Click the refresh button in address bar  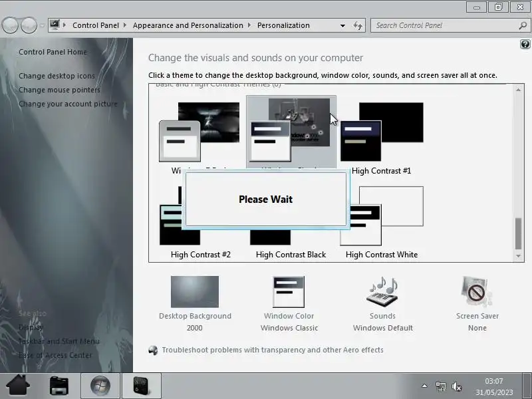point(358,25)
